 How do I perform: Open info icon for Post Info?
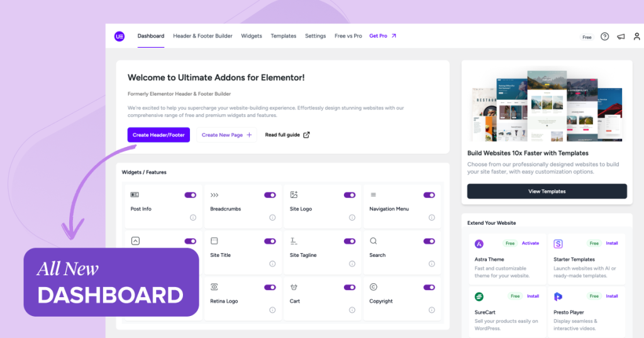click(x=193, y=217)
